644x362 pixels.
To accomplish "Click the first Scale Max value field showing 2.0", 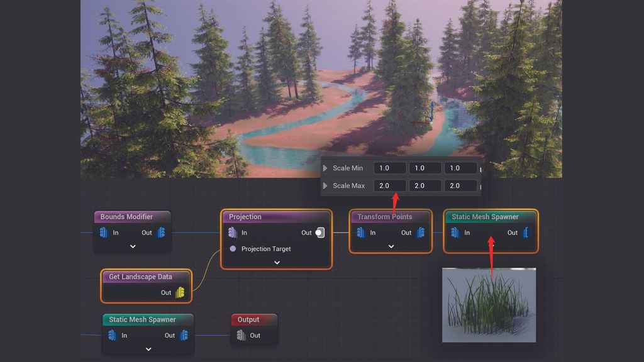I will (x=389, y=185).
